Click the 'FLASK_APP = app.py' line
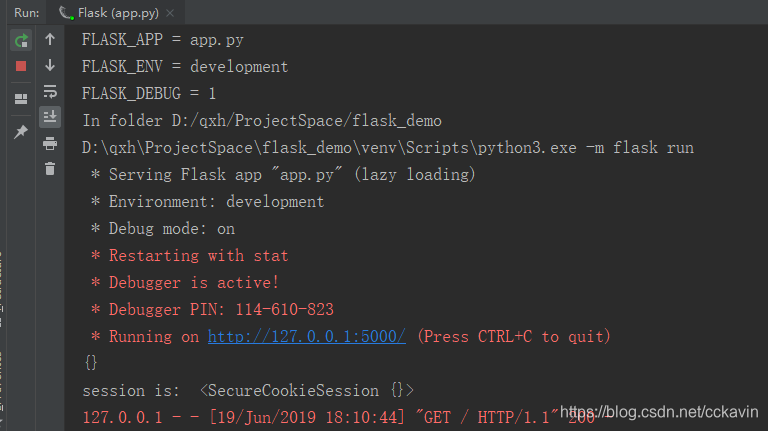This screenshot has height=431, width=768. (163, 40)
